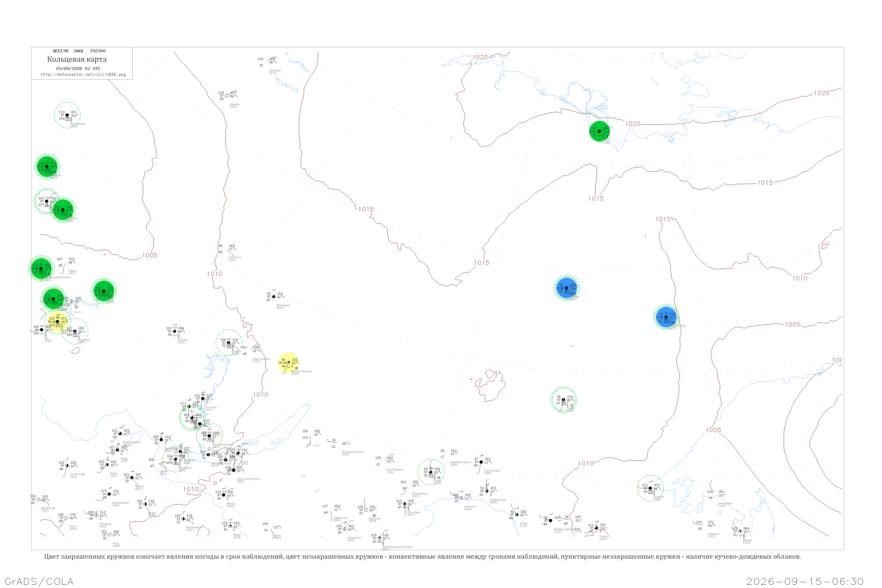Viewport: 882px width, 588px height.
Task: Select the Верхне-Марково yellow-filled station circle
Action: coord(288,363)
